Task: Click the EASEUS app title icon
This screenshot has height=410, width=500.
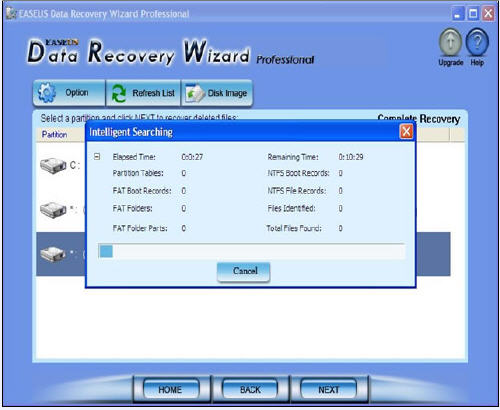Action: pyautogui.click(x=11, y=14)
